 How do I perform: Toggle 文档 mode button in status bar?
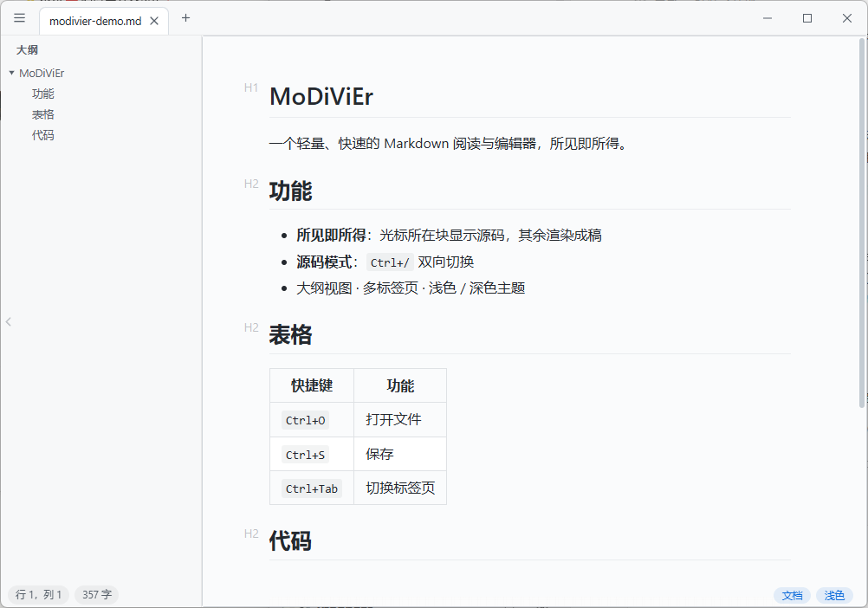[x=792, y=595]
